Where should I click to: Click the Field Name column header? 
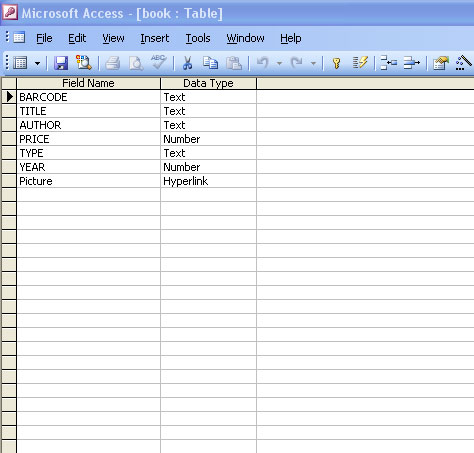tap(88, 83)
